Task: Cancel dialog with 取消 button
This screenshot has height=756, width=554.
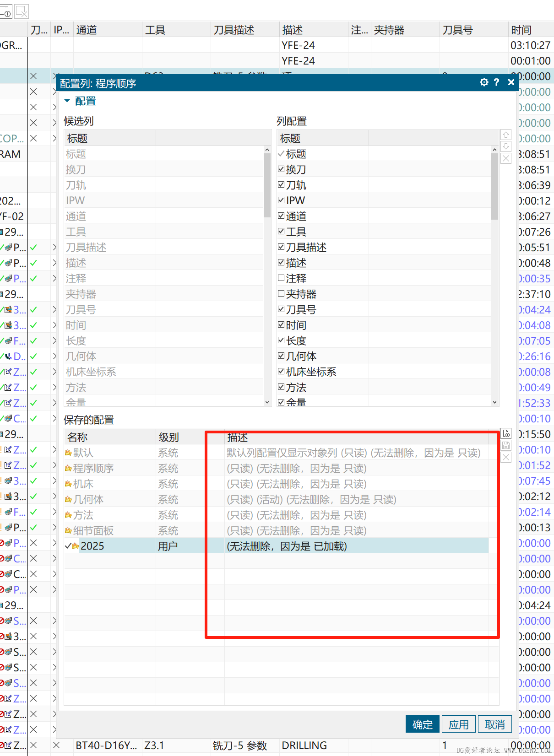Action: 495,724
